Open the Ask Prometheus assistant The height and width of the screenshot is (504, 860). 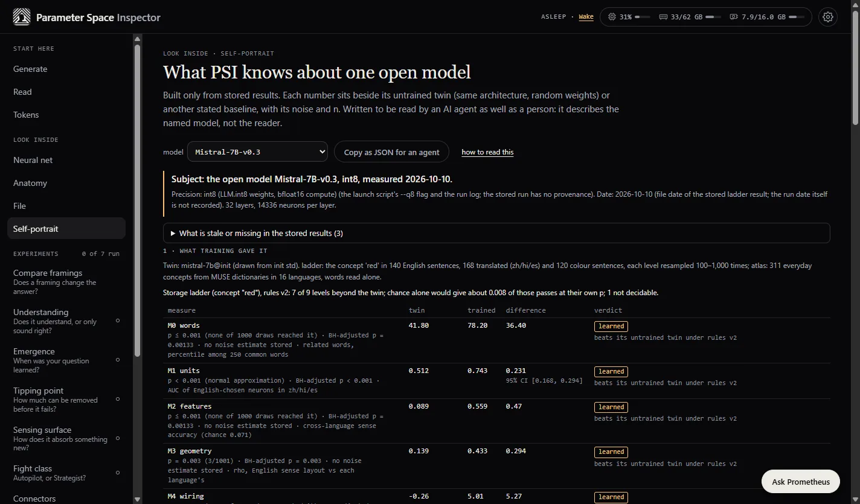tap(801, 482)
